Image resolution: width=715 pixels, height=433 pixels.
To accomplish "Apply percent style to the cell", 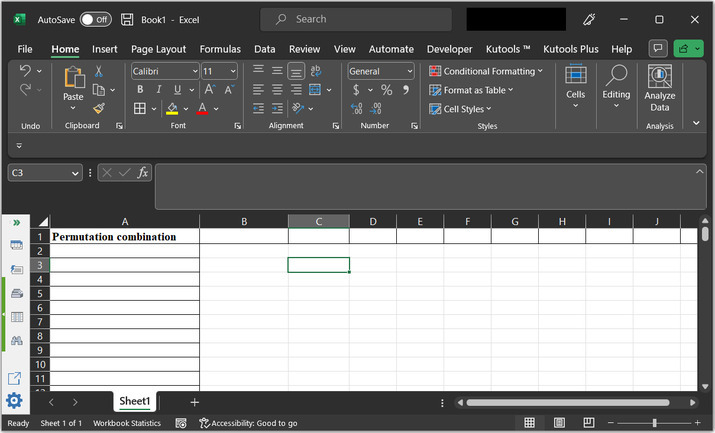I will point(386,90).
